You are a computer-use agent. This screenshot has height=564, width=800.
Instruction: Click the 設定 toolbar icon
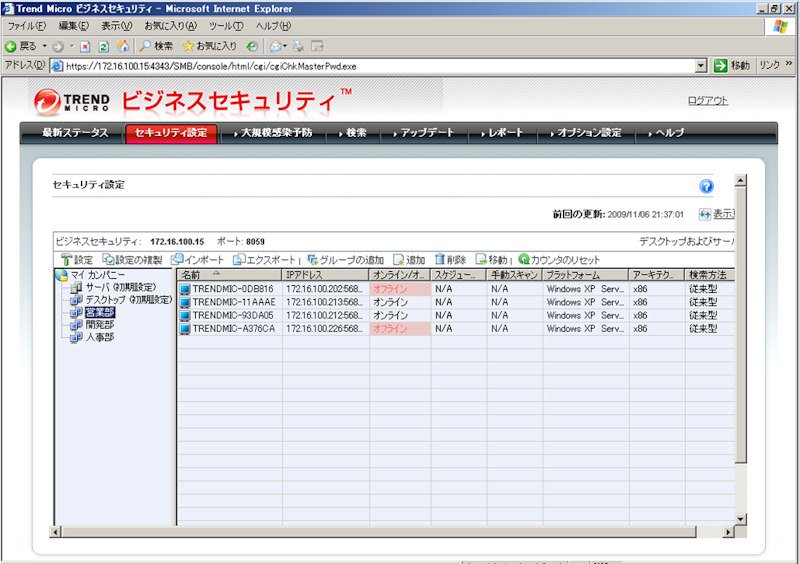tap(77, 260)
